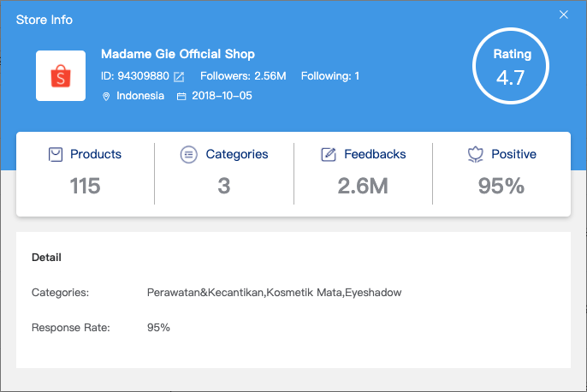The image size is (587, 392).
Task: Click the Perawatan&Kecantikan categories text
Action: click(x=274, y=293)
